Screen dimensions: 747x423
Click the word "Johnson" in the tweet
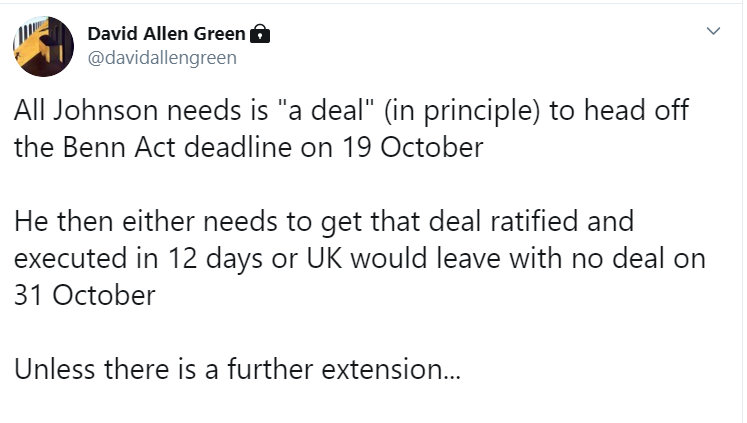(x=105, y=111)
